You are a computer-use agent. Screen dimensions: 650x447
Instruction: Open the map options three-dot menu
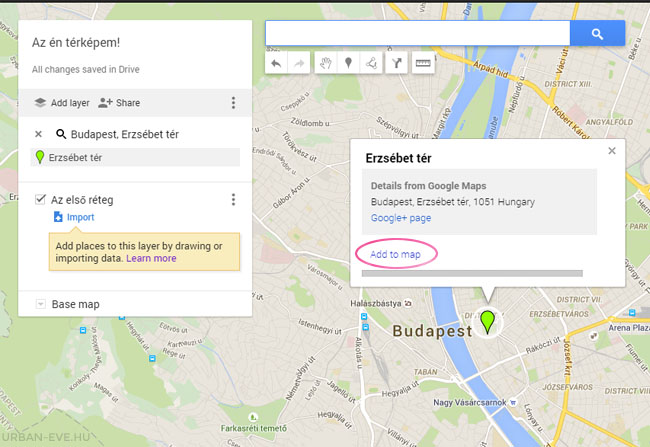[x=233, y=102]
